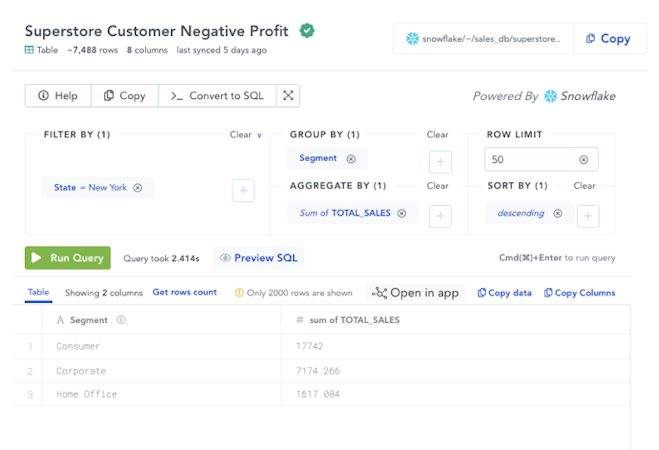
Task: Add an aggregate with the plus button
Action: tap(440, 216)
